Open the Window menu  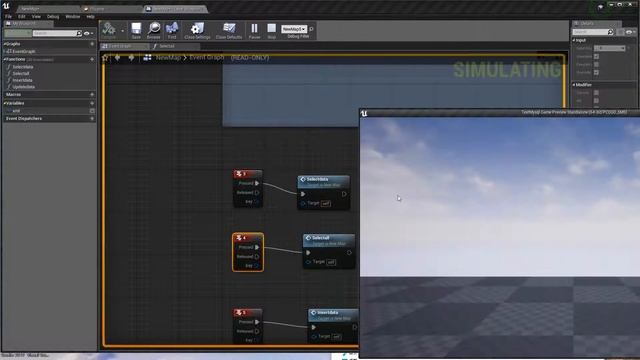73,16
